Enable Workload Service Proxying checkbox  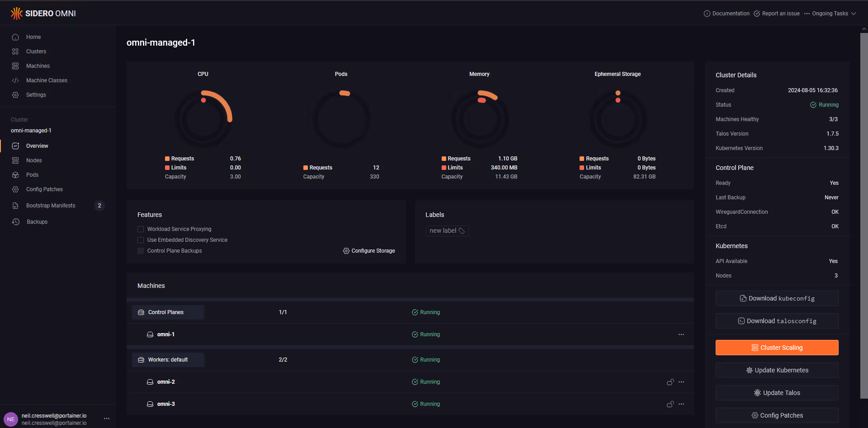point(141,229)
